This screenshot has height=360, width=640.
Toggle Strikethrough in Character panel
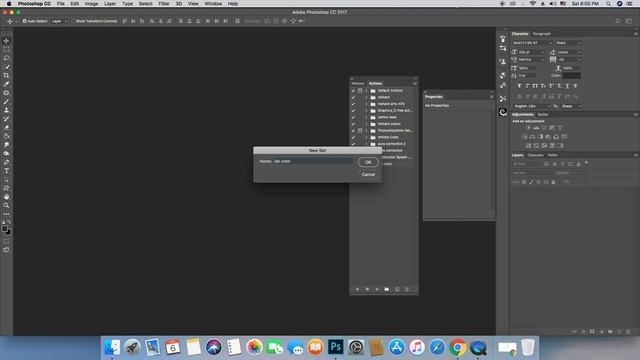click(576, 86)
